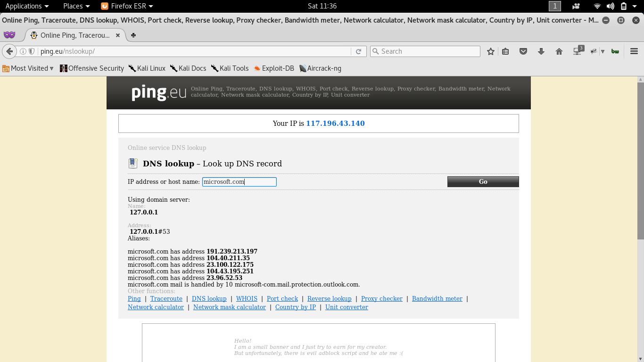Open the Places menu
Image resolution: width=644 pixels, height=362 pixels.
coord(76,6)
